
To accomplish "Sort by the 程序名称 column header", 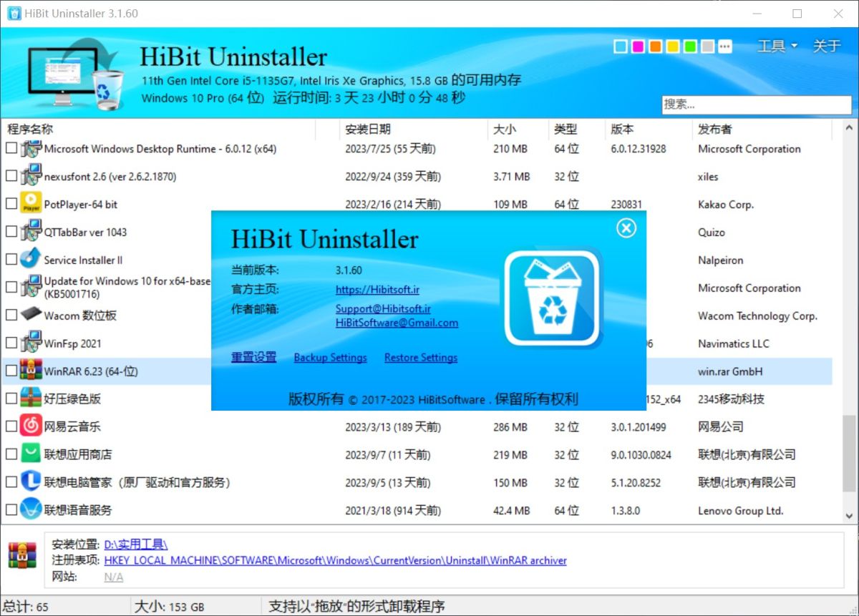I will 158,129.
